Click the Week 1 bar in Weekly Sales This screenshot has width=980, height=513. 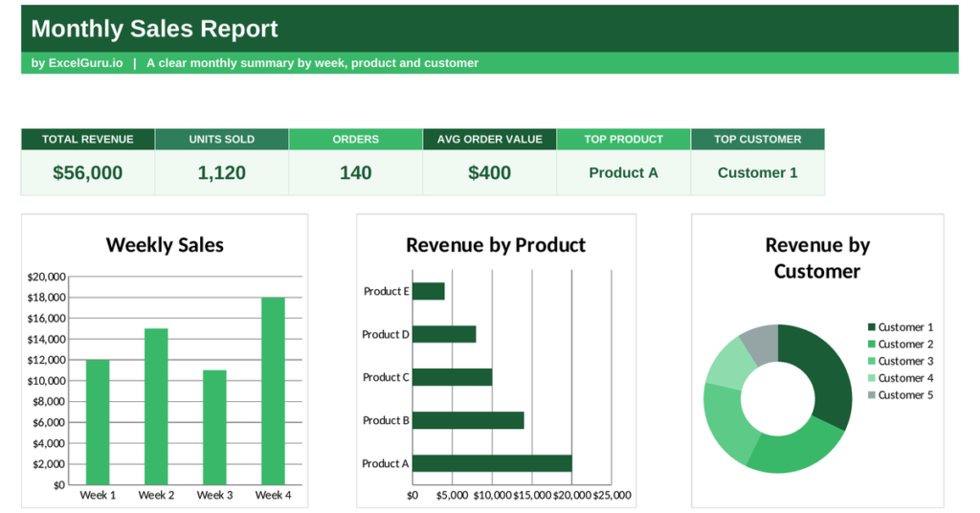coord(98,422)
